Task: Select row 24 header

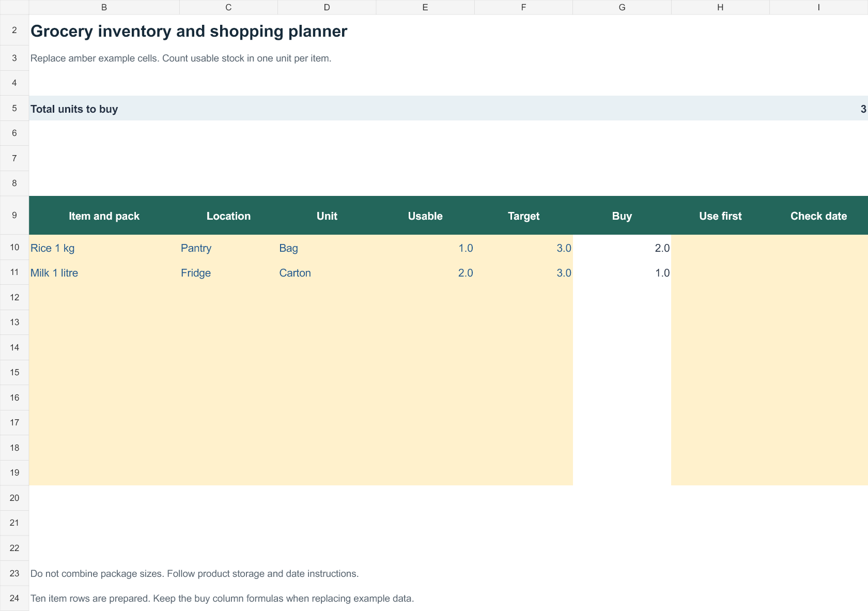Action: pos(14,598)
